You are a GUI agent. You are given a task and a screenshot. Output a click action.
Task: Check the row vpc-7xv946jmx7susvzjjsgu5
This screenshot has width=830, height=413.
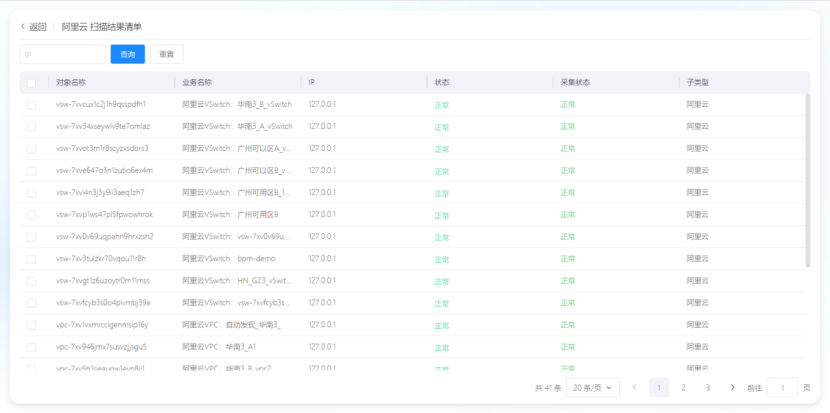[31, 347]
